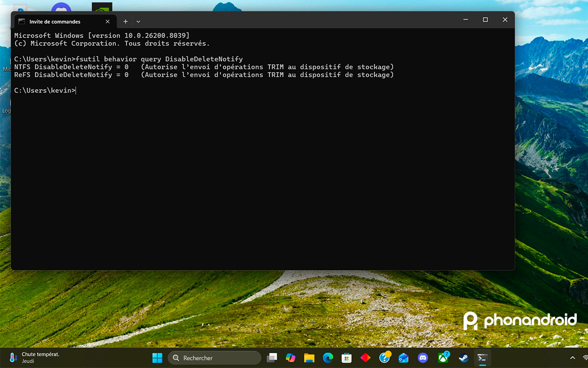This screenshot has width=588, height=368.
Task: Open the terminal tab dropdown chevron
Action: coord(138,21)
